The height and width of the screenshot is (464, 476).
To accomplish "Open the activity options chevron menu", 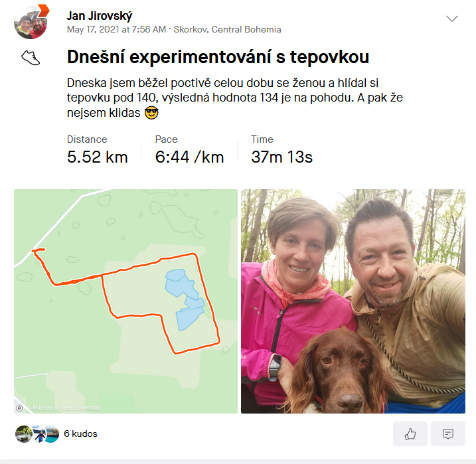I will pos(451,19).
